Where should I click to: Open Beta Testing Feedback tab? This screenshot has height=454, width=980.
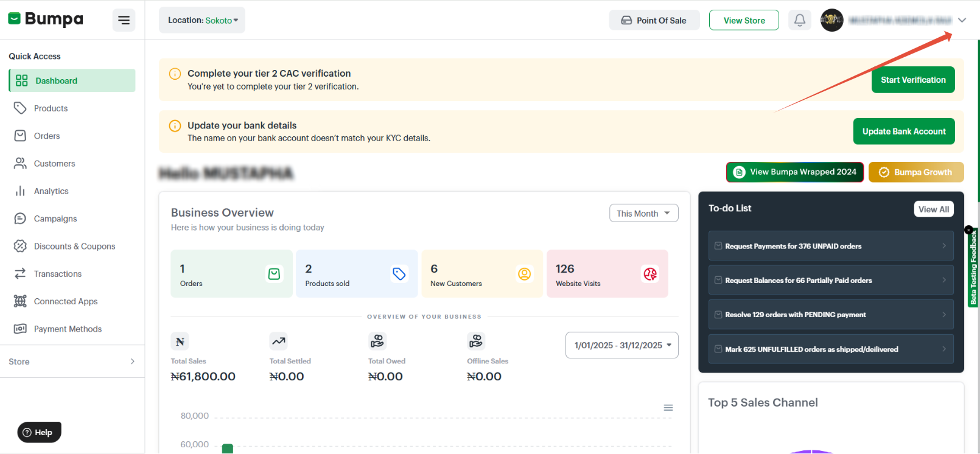pyautogui.click(x=973, y=268)
